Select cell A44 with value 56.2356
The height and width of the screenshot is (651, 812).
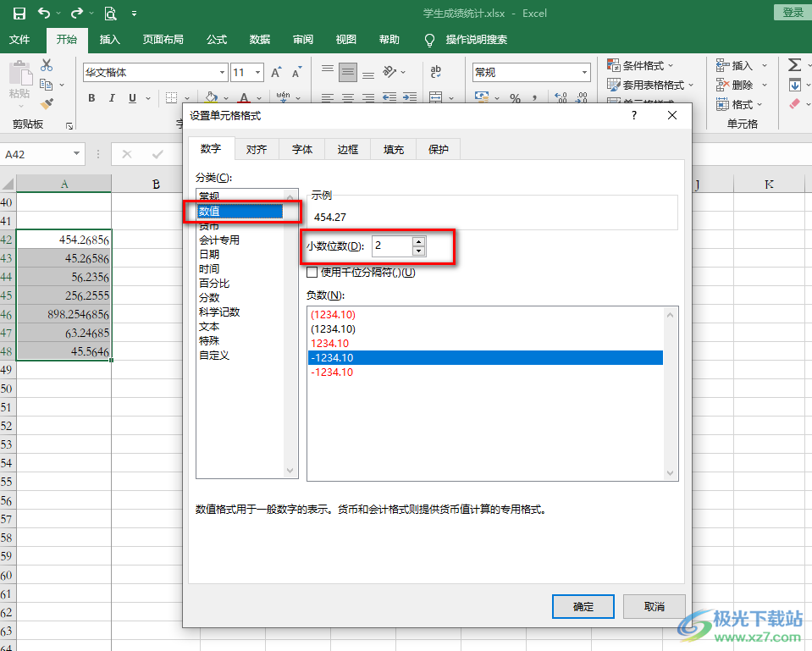(64, 277)
